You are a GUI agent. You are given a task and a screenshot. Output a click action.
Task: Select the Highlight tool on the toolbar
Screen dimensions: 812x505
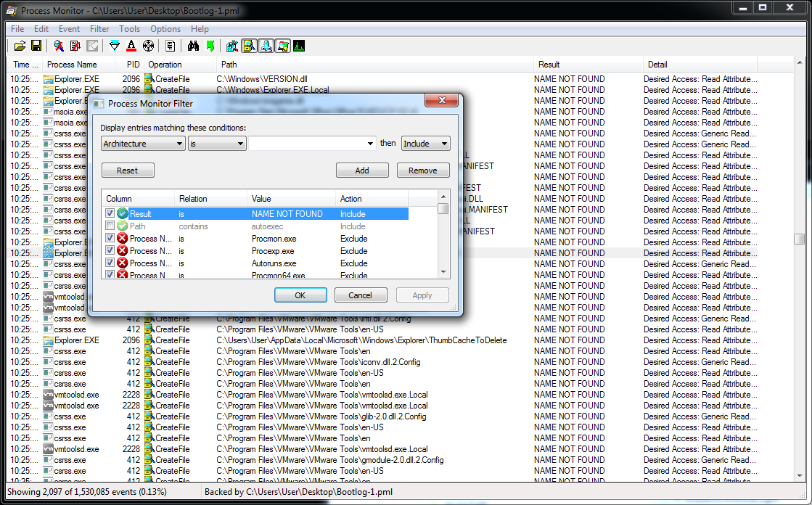tap(131, 45)
